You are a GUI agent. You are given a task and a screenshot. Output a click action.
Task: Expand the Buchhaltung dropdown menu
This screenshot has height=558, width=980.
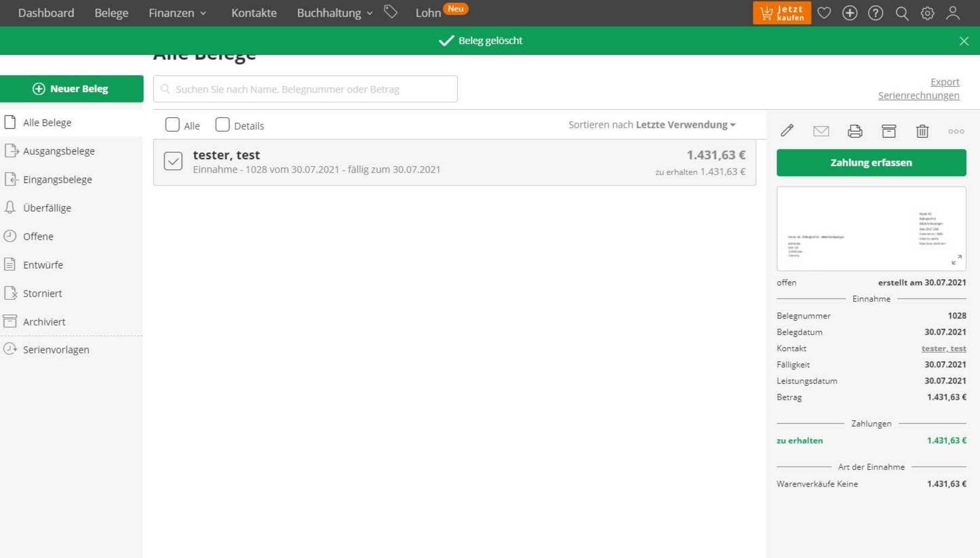334,13
